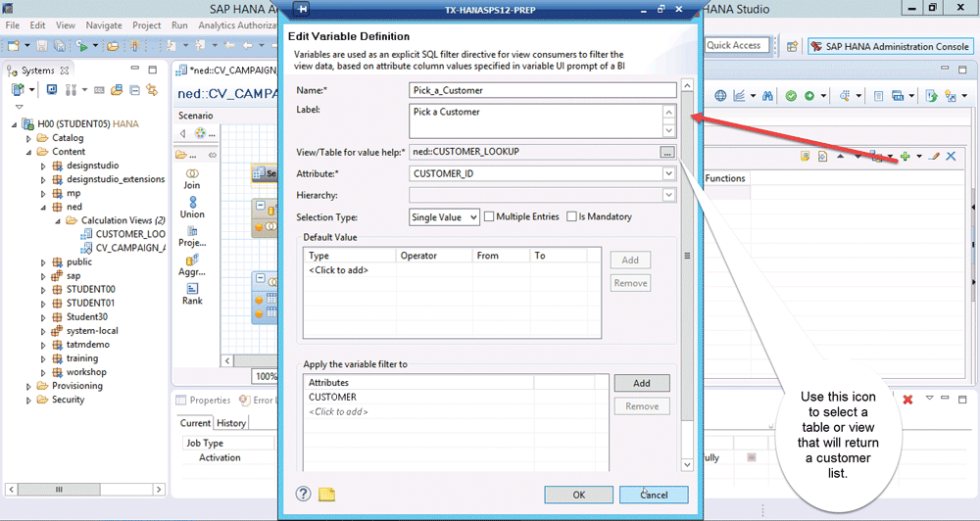Screen dimensions: 980x521
Task: Cancel the Edit Variable Definition dialog
Action: coord(654,495)
